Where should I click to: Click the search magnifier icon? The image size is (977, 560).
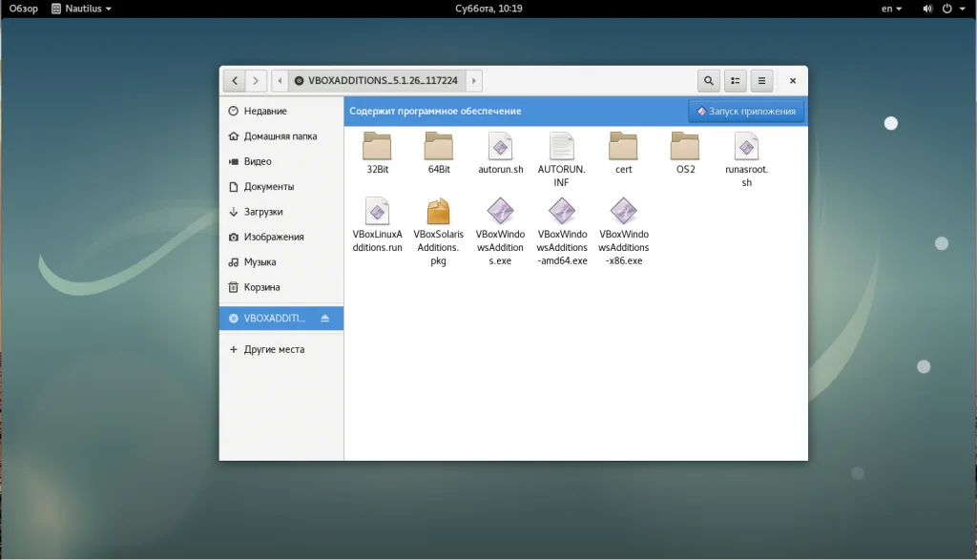coord(708,81)
